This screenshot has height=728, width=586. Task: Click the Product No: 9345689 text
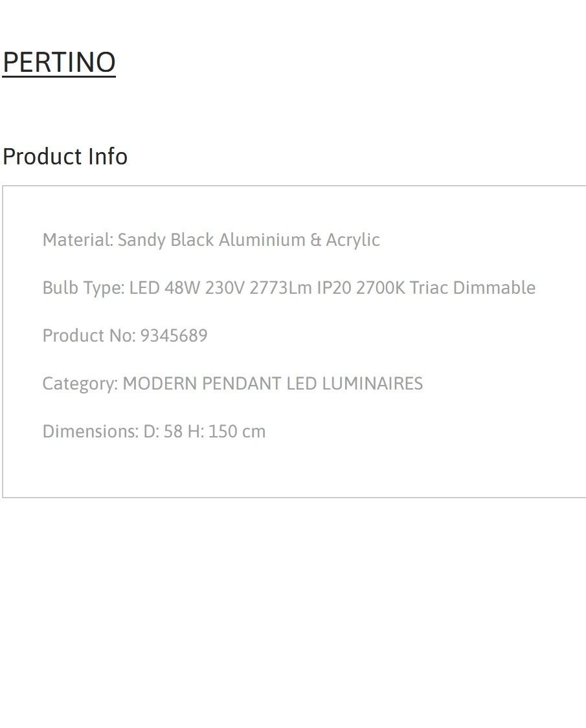(125, 336)
